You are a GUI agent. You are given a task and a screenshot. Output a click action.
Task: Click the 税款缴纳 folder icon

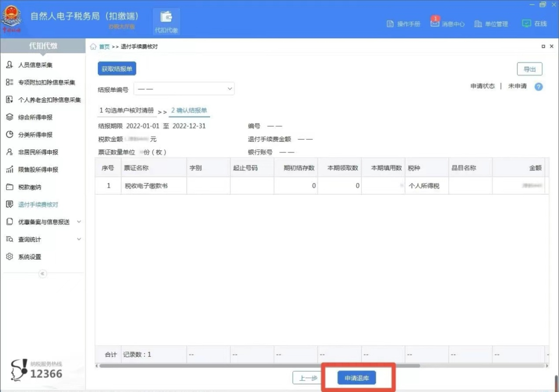tap(10, 187)
